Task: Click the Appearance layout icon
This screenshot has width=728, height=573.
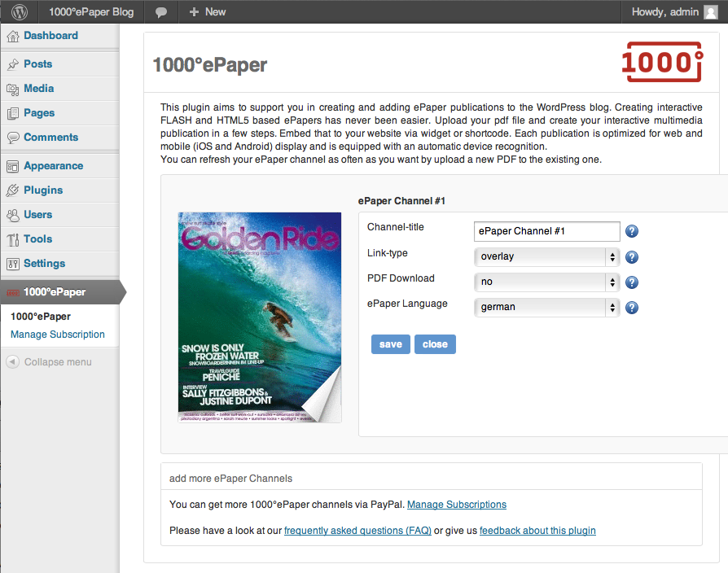Action: pos(13,167)
